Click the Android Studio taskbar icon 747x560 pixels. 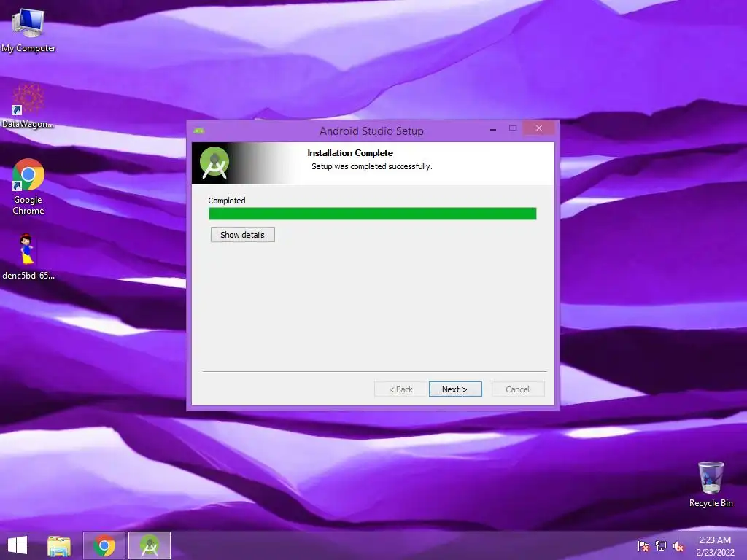coord(150,545)
